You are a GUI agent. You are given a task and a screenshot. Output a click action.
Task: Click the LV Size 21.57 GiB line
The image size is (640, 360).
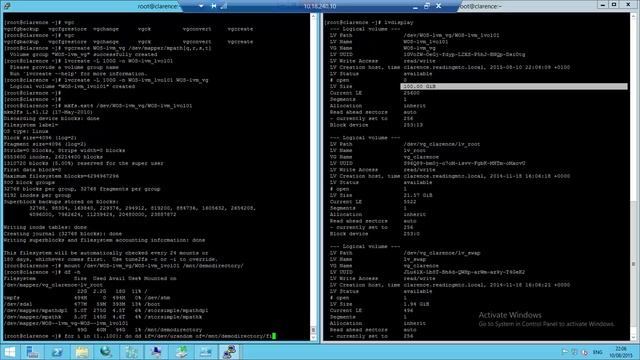(x=381, y=196)
